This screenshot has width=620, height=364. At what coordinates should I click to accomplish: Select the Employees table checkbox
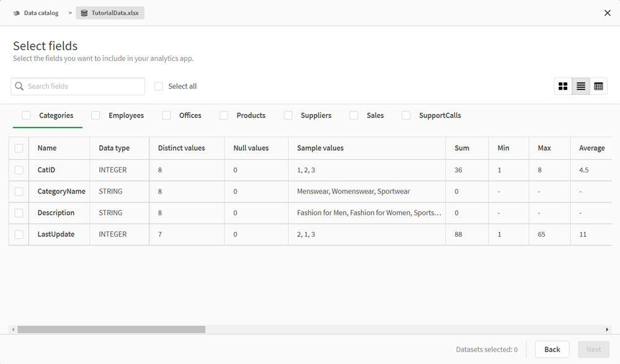[x=95, y=115]
